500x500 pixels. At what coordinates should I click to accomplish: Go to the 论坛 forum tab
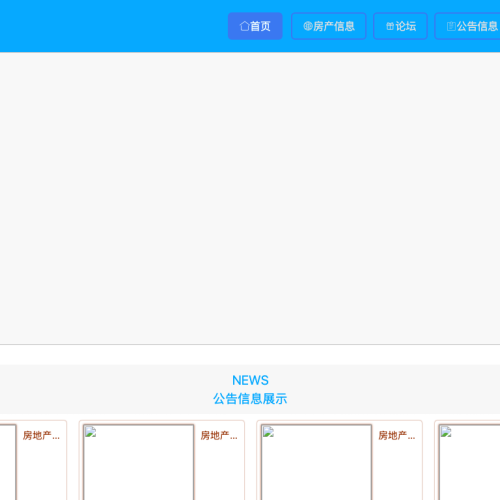pos(400,26)
